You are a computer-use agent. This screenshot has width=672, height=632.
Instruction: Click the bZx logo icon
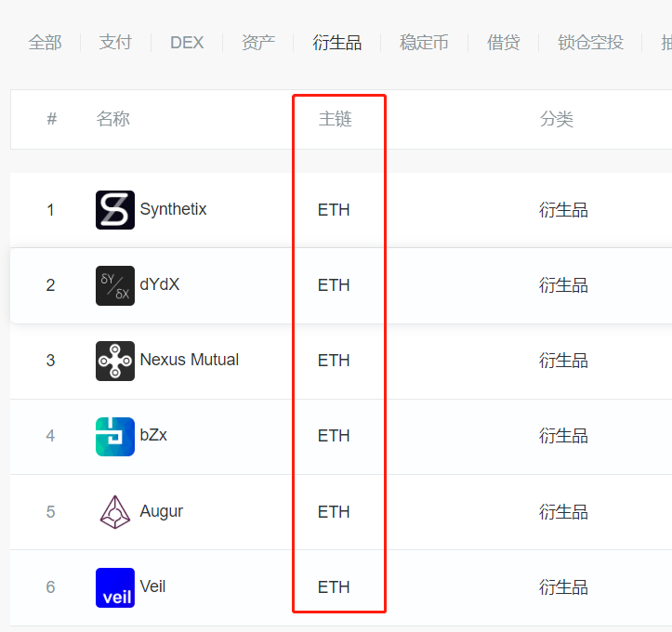click(x=115, y=437)
